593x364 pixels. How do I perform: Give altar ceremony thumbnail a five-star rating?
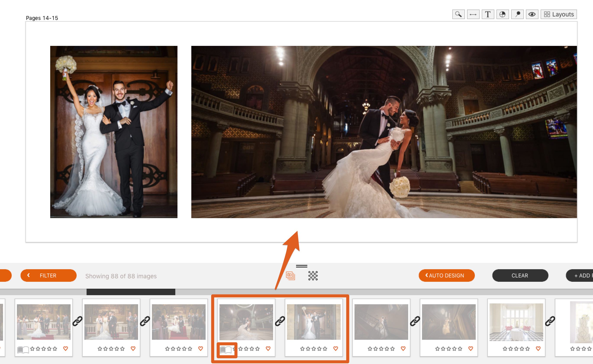55,349
